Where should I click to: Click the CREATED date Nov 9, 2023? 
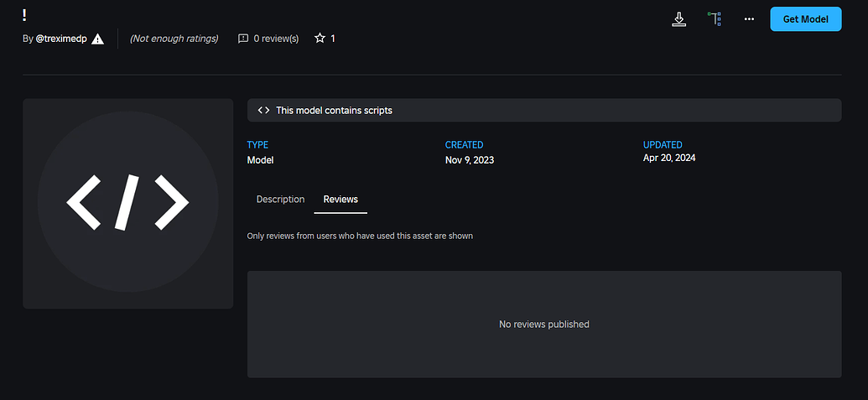[469, 160]
